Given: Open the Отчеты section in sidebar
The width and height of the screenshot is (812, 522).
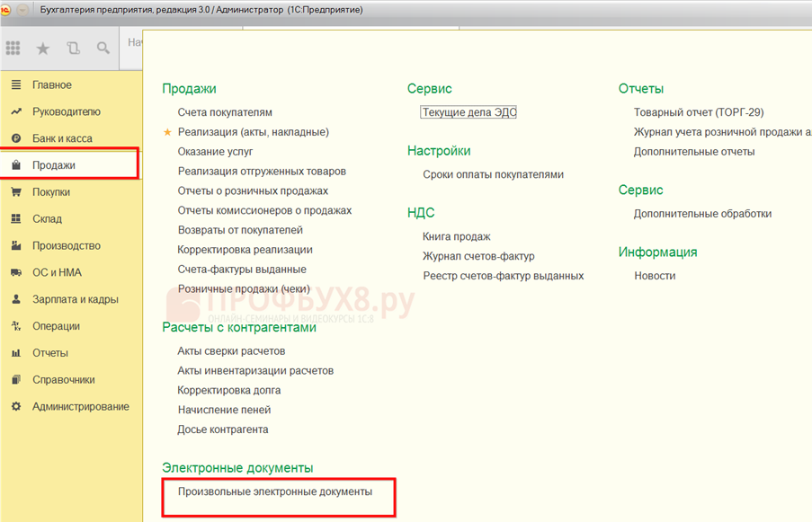Looking at the screenshot, I should (50, 353).
